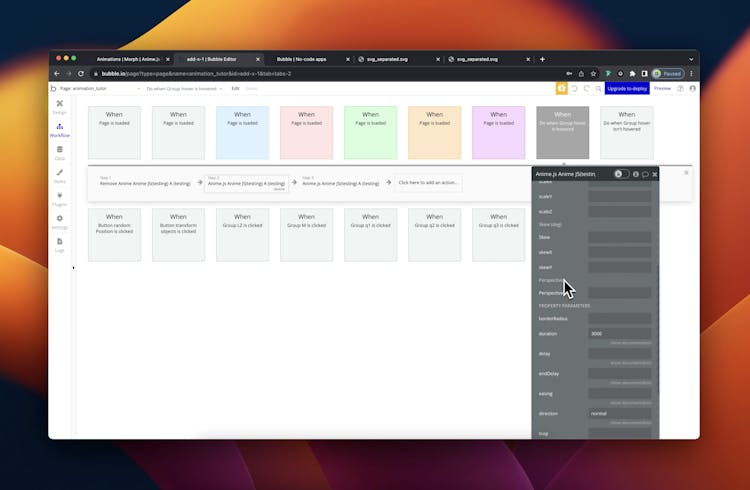750x490 pixels.
Task: Open the Data section icon
Action: click(x=60, y=152)
